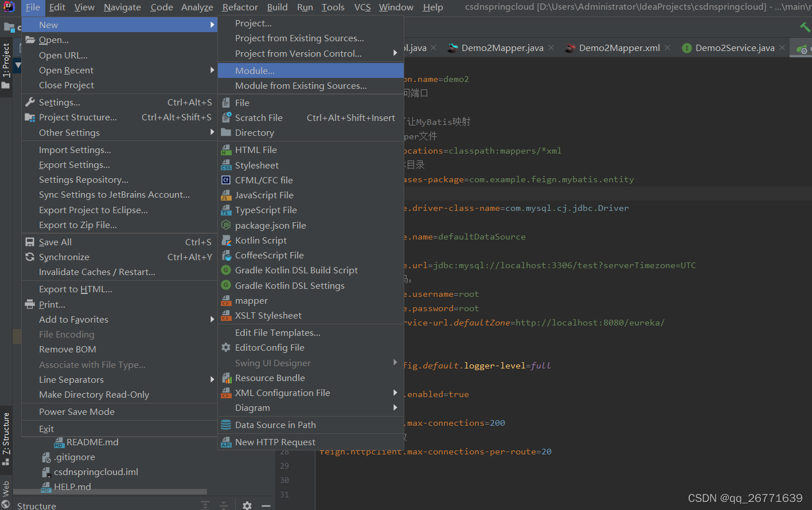
Task: Click the Resource Bundle icon
Action: 226,378
